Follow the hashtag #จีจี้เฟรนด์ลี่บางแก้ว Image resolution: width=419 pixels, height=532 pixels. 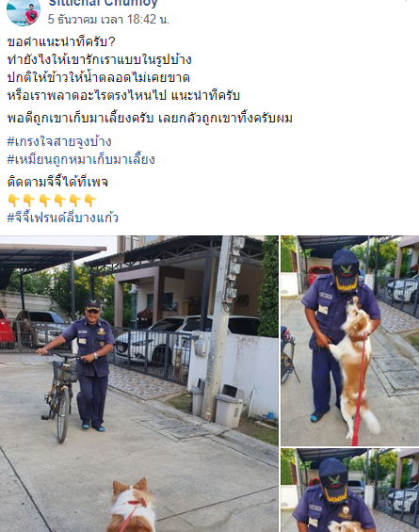point(62,218)
